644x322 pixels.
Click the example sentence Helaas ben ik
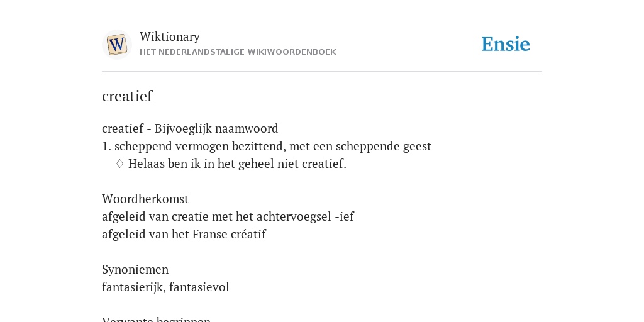coord(237,164)
